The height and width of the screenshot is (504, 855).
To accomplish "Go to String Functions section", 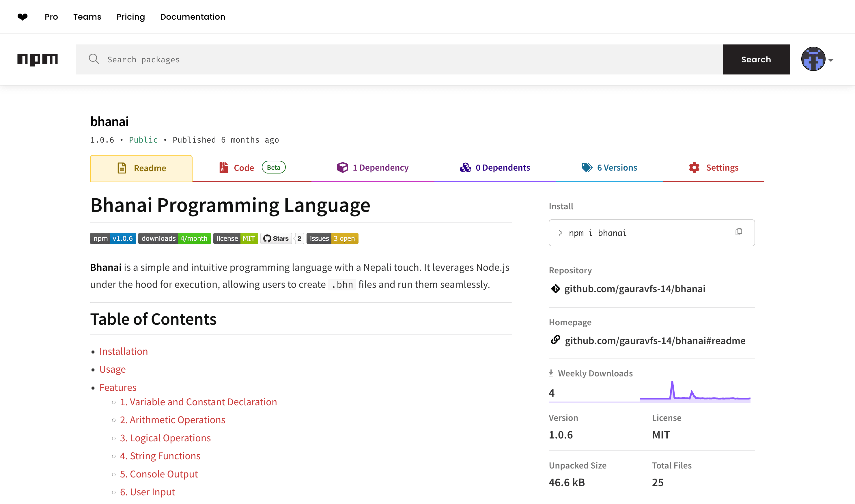I will click(x=160, y=456).
